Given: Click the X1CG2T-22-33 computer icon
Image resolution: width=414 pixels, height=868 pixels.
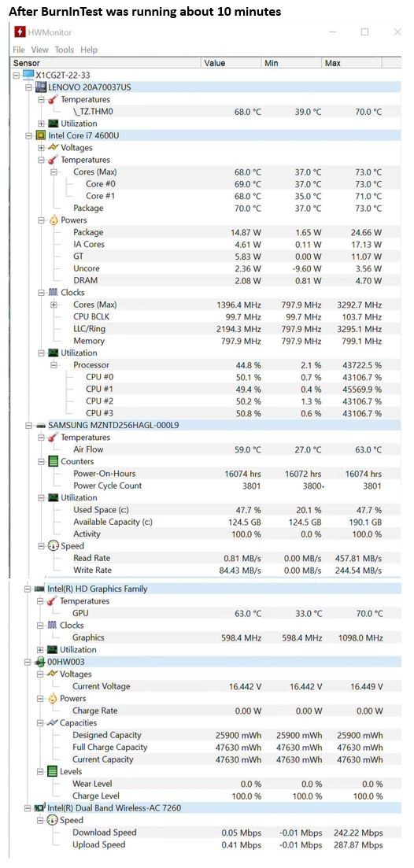Looking at the screenshot, I should pyautogui.click(x=29, y=75).
